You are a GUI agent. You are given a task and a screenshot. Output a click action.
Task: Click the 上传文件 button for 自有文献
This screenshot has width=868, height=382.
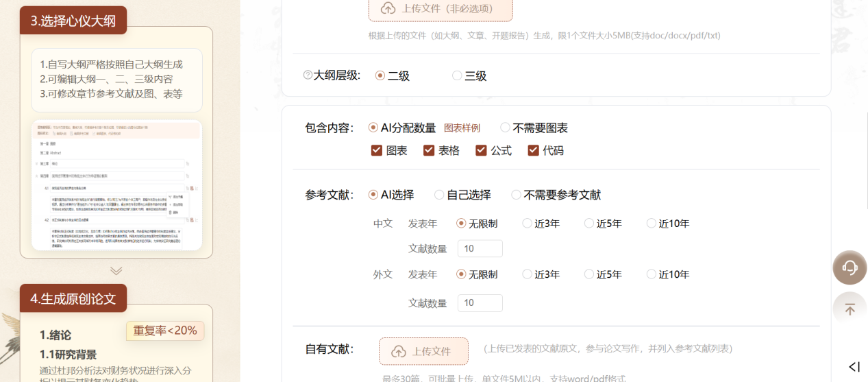[423, 351]
